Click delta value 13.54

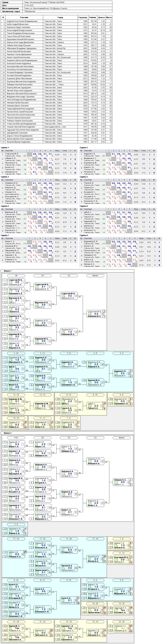point(103,82)
